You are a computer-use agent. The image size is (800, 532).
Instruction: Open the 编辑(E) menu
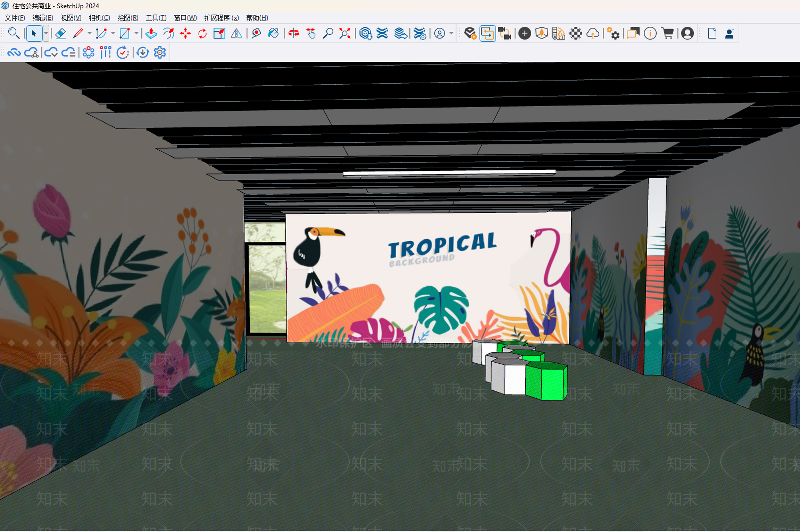[43, 18]
